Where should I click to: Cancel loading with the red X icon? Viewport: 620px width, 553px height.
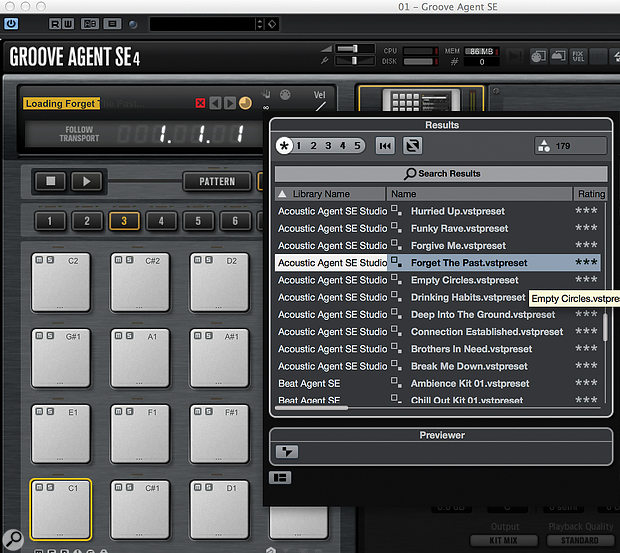[x=200, y=104]
